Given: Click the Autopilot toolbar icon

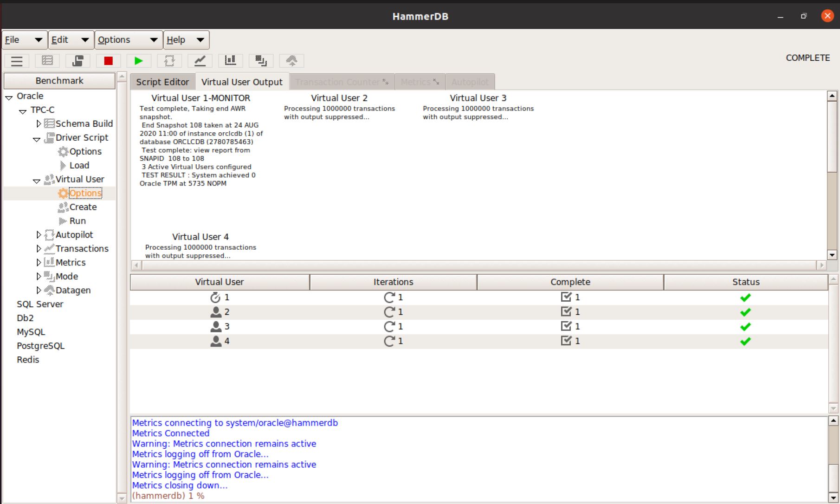Looking at the screenshot, I should click(169, 61).
